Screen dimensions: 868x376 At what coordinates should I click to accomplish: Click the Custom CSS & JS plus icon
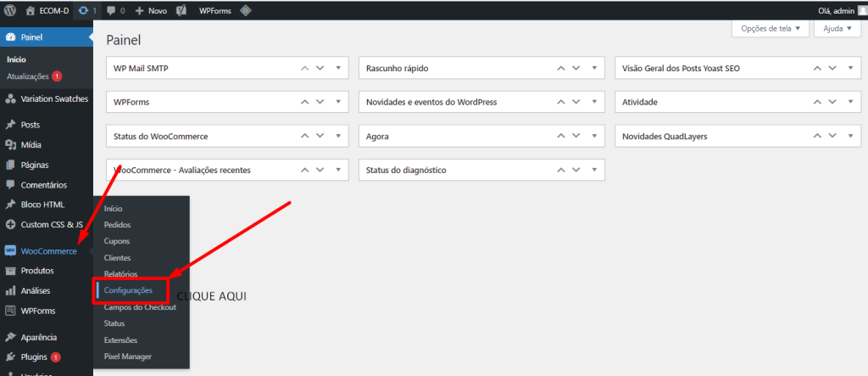tap(10, 225)
